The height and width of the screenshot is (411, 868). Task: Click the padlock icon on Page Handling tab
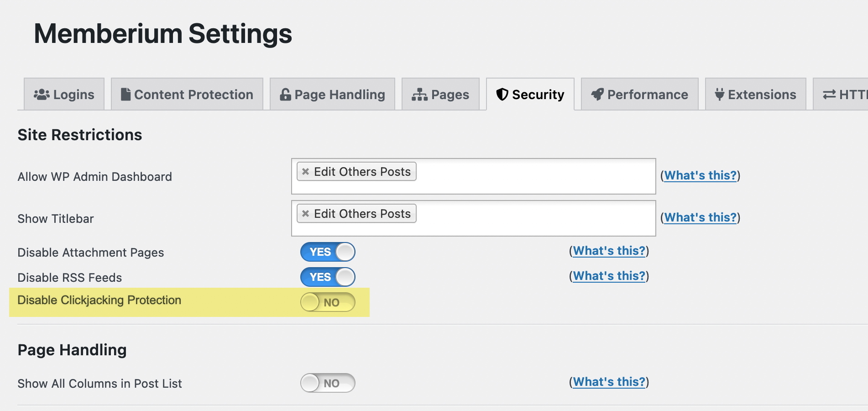coord(285,94)
